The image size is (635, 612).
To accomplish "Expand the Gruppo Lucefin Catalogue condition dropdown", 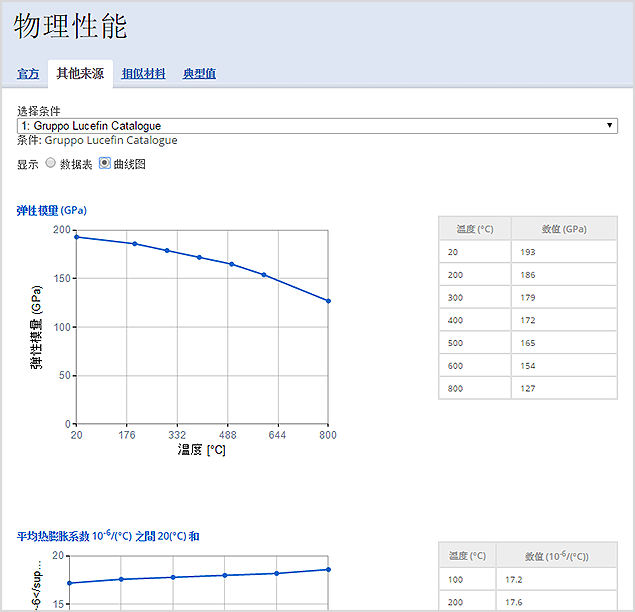I will (x=317, y=126).
